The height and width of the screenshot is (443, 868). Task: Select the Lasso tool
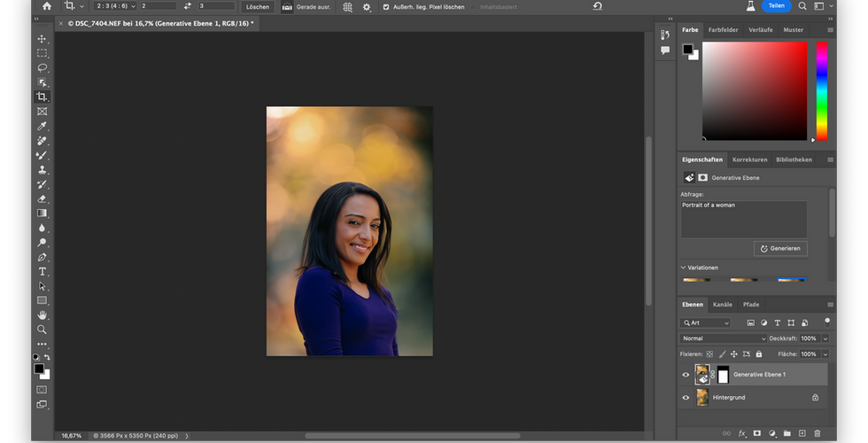[x=42, y=67]
